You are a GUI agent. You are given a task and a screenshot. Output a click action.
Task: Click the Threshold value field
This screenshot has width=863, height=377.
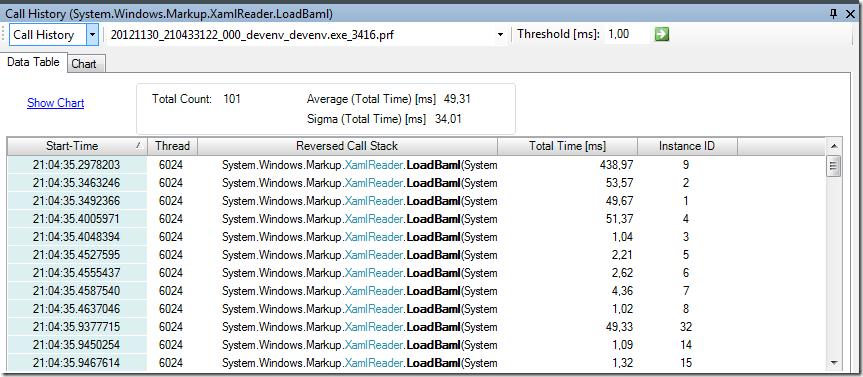(x=626, y=35)
